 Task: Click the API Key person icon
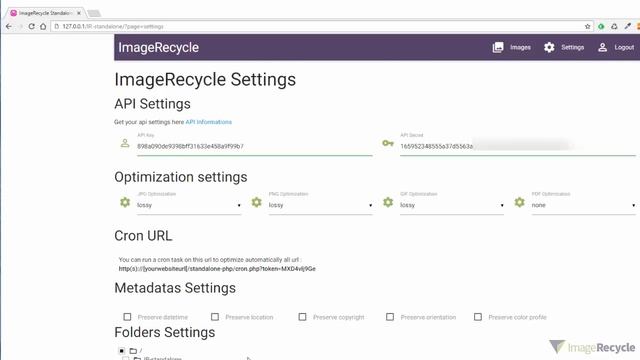pyautogui.click(x=125, y=143)
